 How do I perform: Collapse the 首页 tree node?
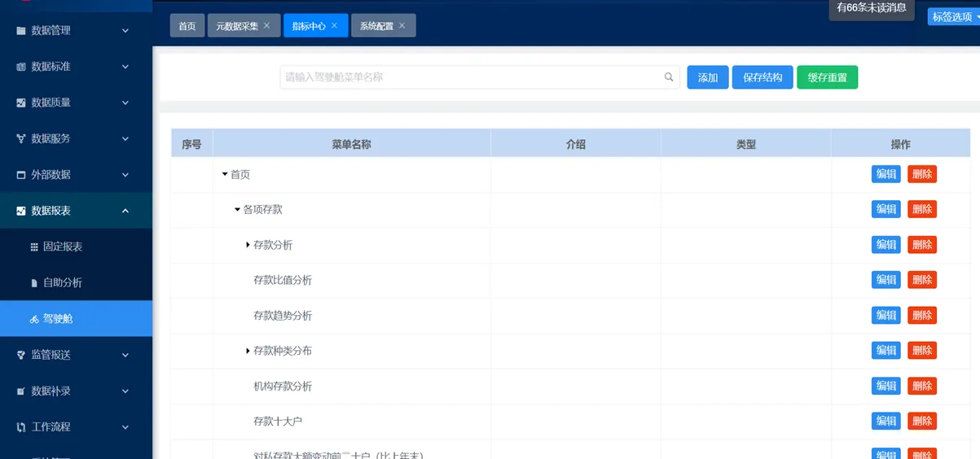225,174
